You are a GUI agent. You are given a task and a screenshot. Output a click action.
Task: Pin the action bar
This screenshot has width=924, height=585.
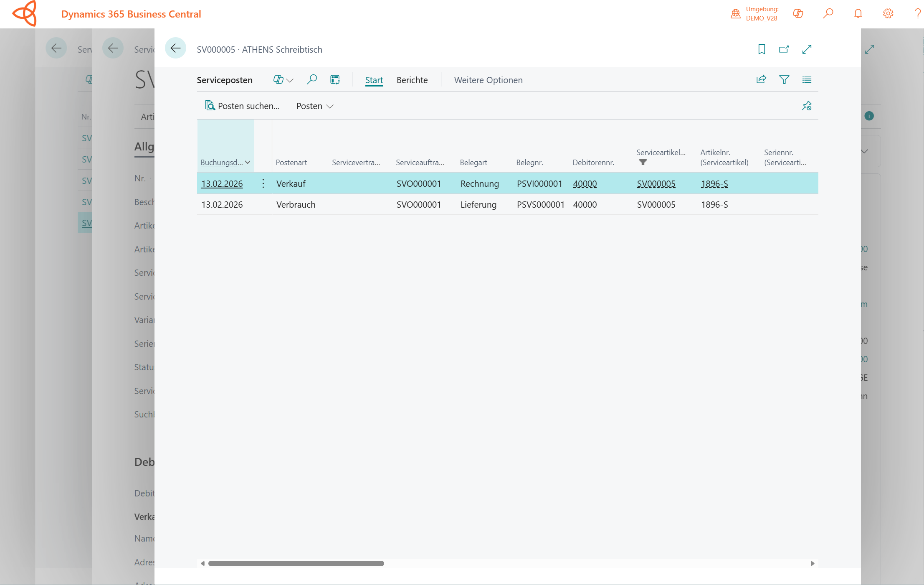[x=807, y=106]
